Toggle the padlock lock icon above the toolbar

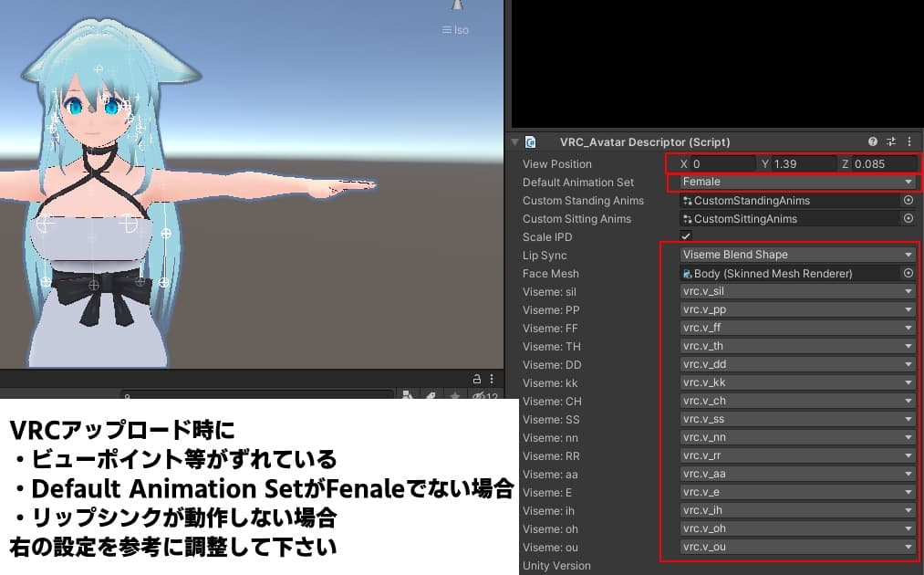tap(477, 378)
